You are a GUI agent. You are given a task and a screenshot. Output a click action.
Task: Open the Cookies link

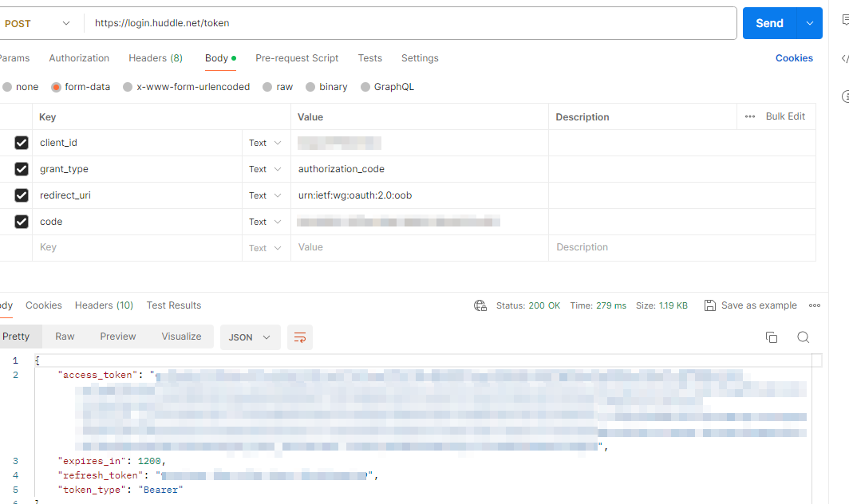(794, 58)
